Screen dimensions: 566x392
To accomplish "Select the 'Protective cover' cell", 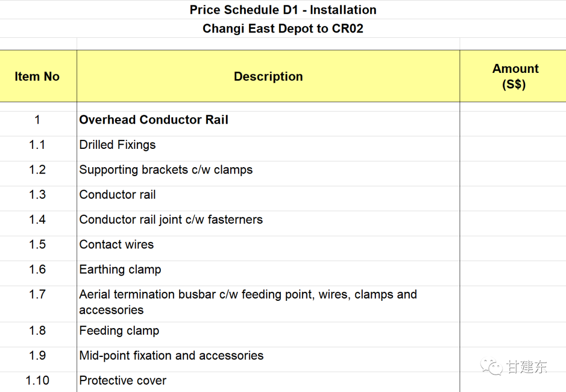I will point(268,382).
